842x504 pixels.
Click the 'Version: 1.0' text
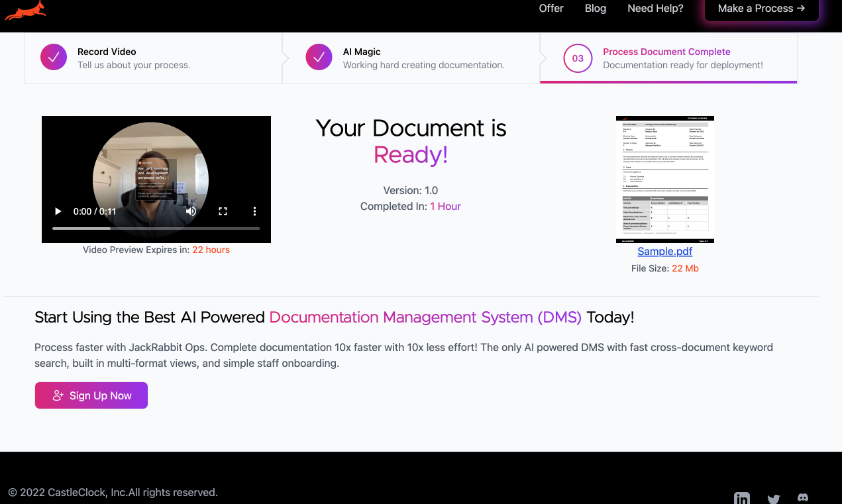[411, 191]
